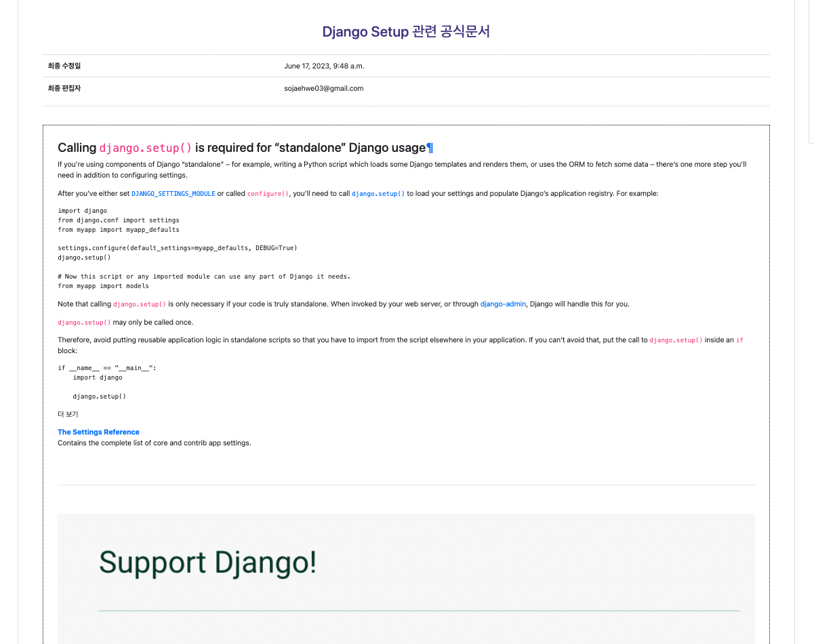Image resolution: width=814 pixels, height=644 pixels.
Task: Click the comment line starting with # Now this script
Action: click(204, 277)
